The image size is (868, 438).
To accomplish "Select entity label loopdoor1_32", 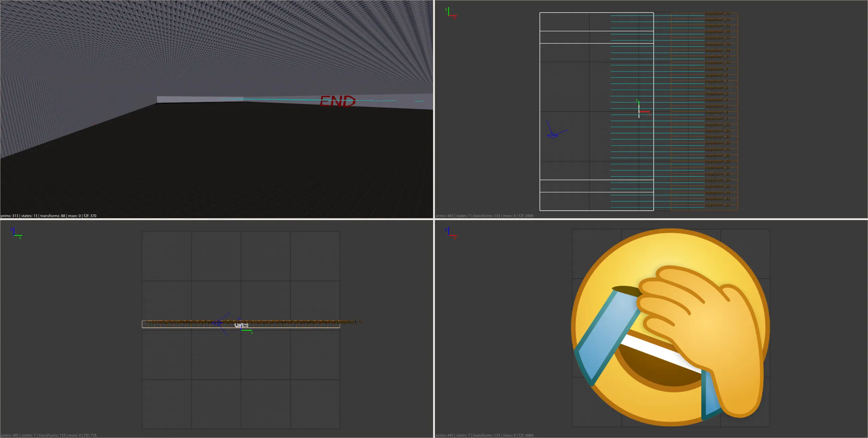I will (717, 205).
